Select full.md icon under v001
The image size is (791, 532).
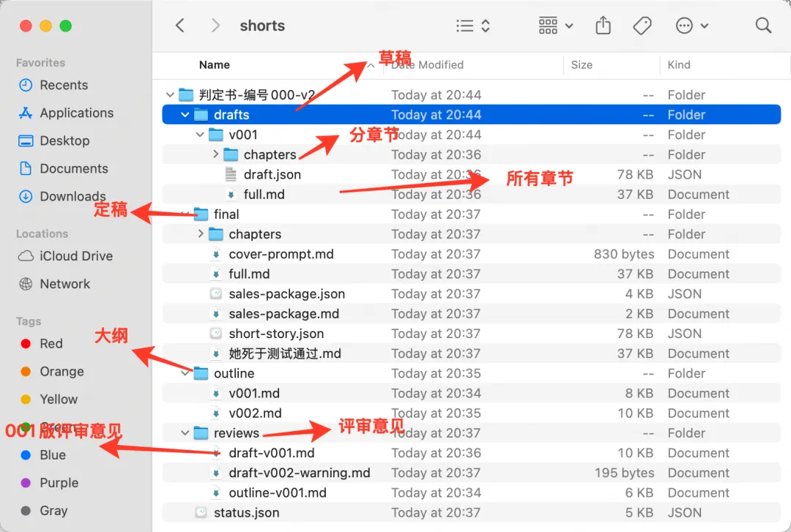231,195
